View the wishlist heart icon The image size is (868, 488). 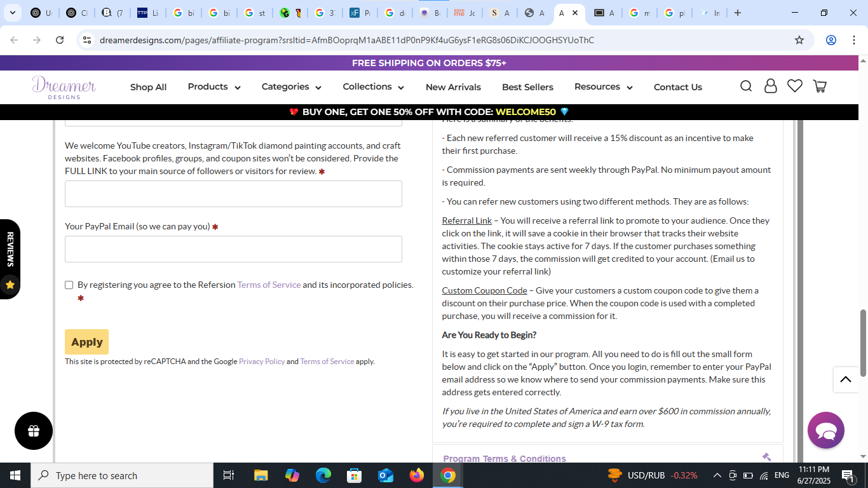click(795, 86)
